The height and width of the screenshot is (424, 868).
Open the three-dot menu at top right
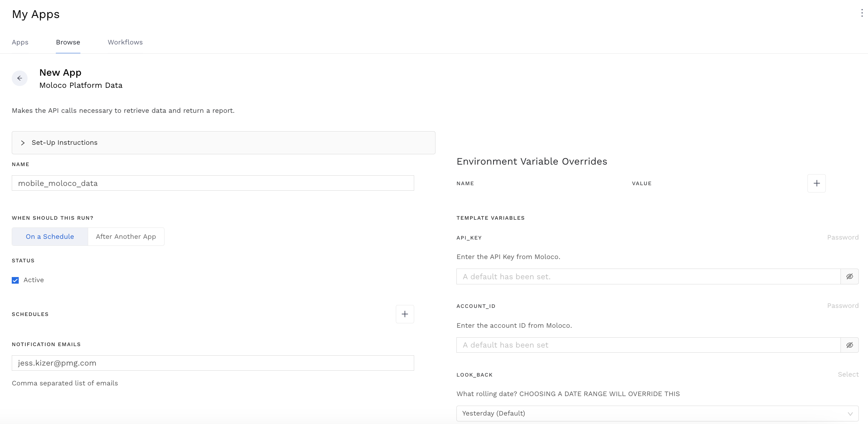[862, 13]
